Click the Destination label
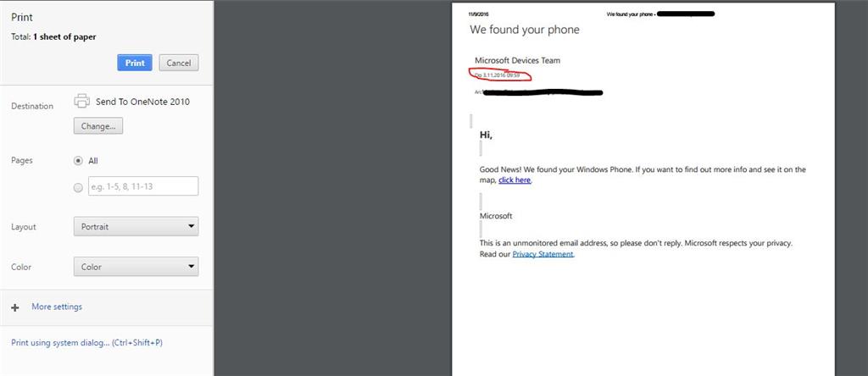 [32, 106]
